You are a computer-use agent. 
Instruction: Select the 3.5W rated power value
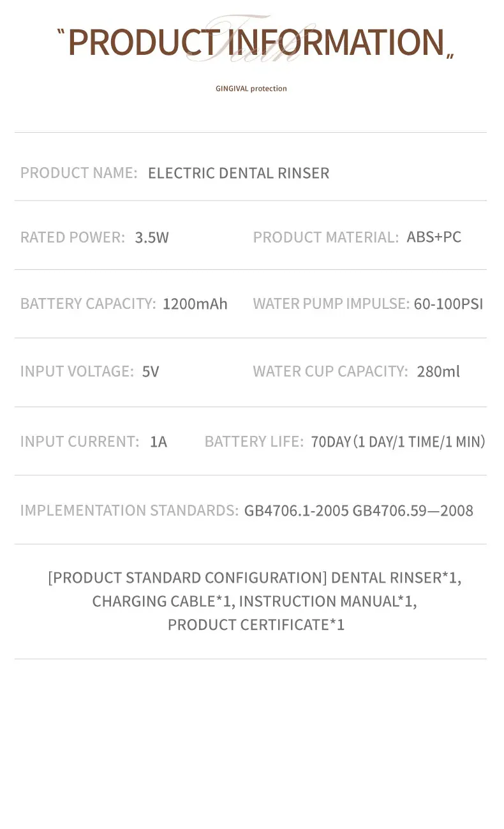click(152, 237)
